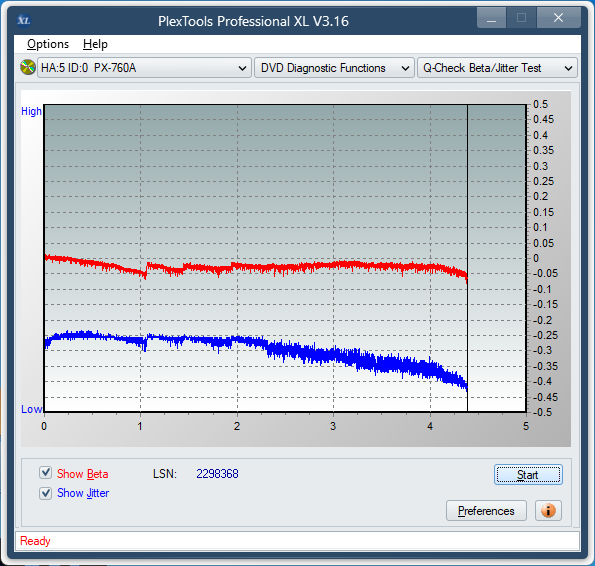Click the x-axis label 2
595x566 pixels.
tap(237, 426)
